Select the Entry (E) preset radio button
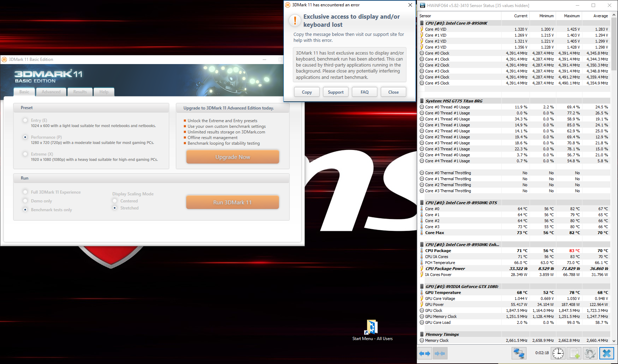Screen dimensions: 618x364 [x=25, y=120]
